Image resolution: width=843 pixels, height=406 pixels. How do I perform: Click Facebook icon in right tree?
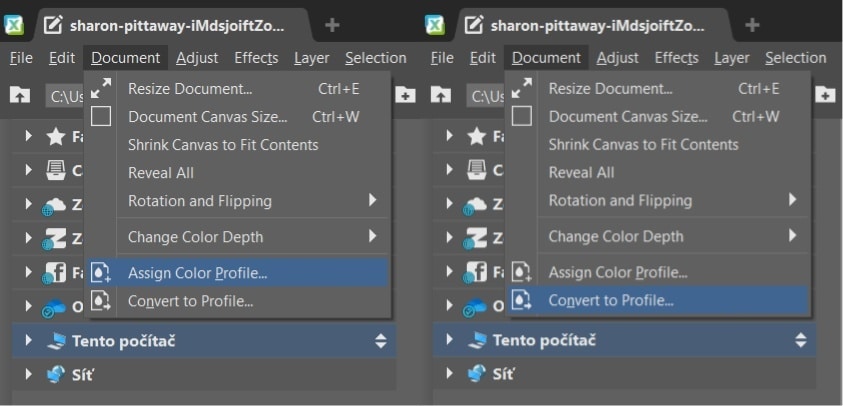476,273
